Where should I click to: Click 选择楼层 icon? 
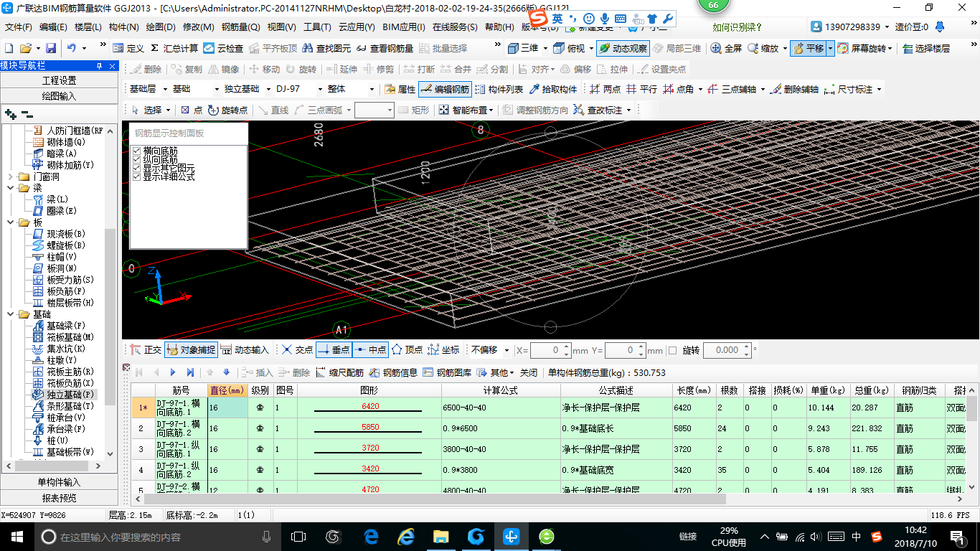(908, 48)
